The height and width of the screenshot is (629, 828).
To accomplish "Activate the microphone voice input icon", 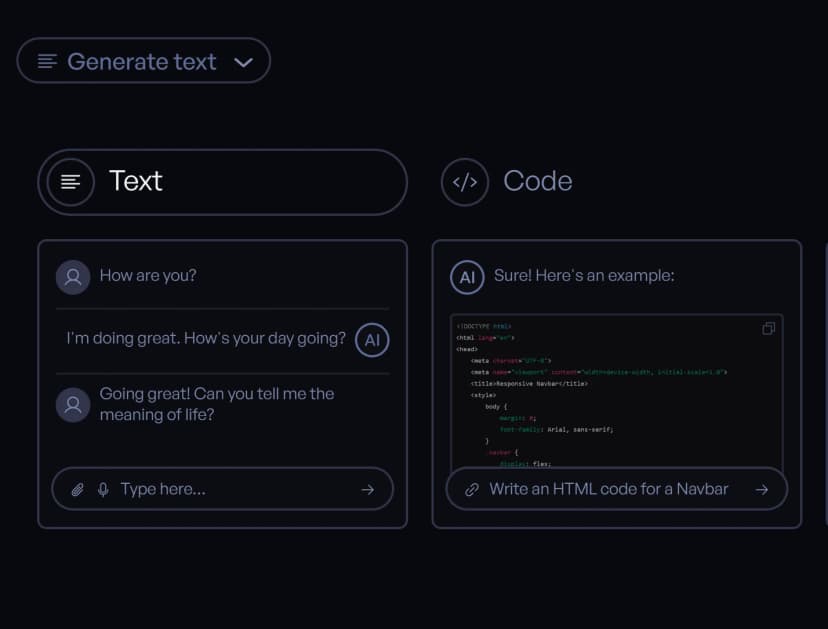I will tap(103, 490).
